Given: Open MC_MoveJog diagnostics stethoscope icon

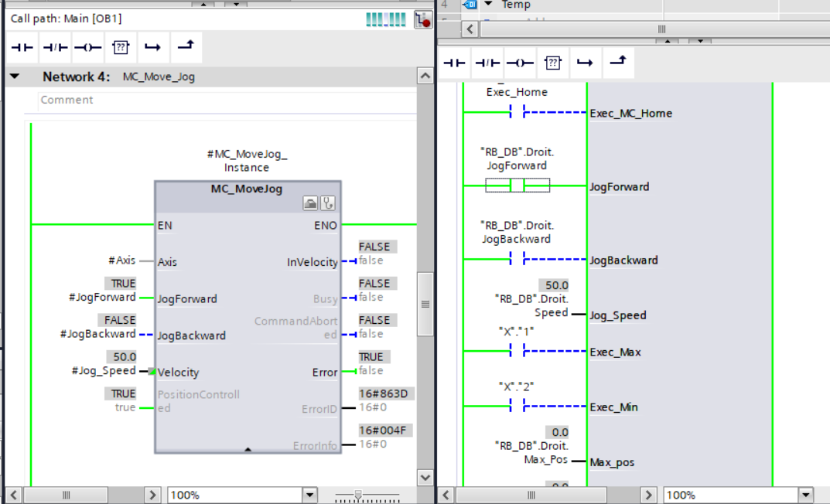Looking at the screenshot, I should [328, 203].
